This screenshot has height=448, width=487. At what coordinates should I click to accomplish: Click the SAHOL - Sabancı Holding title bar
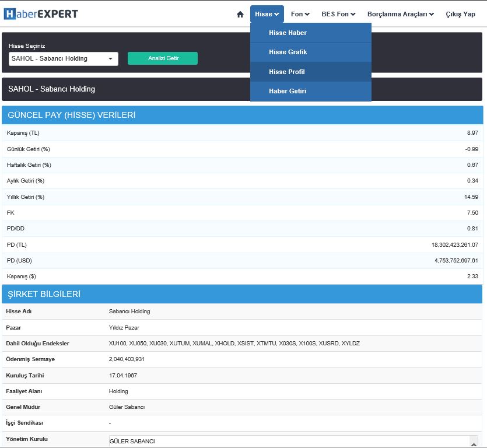242,89
